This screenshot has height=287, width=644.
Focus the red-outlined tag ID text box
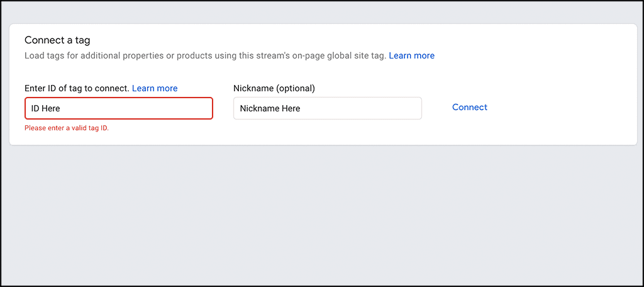(118, 108)
